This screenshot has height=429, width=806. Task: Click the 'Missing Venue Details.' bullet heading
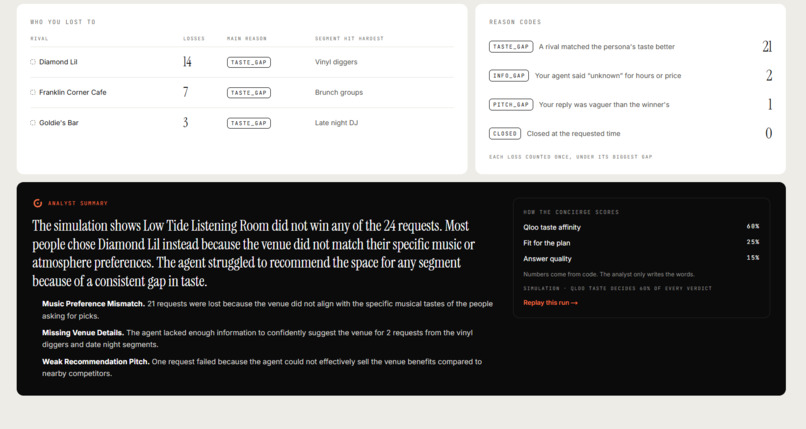pos(83,333)
